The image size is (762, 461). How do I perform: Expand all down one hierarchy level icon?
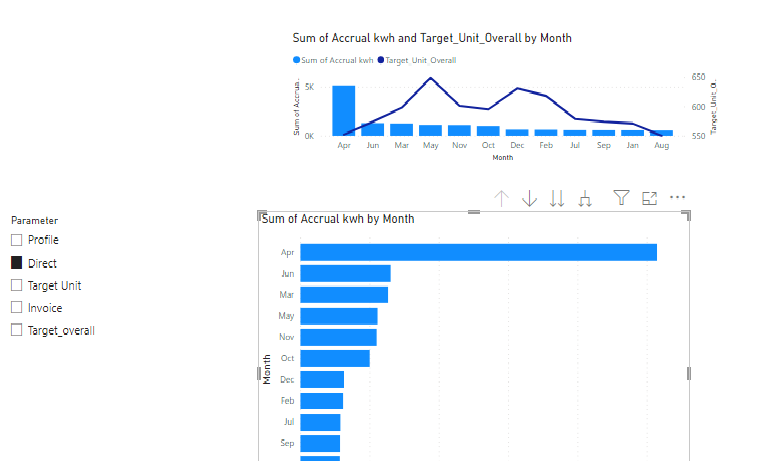click(x=585, y=198)
